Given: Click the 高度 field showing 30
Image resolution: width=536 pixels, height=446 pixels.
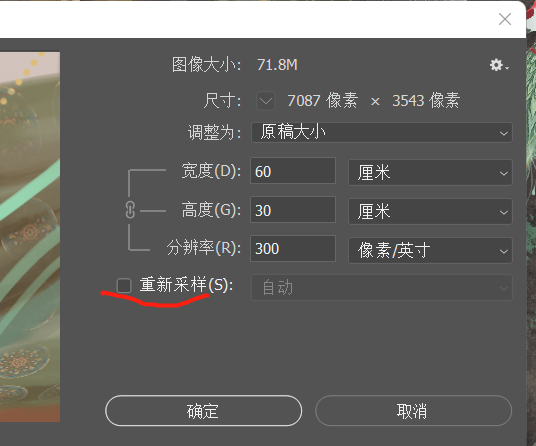Looking at the screenshot, I should pyautogui.click(x=293, y=210).
